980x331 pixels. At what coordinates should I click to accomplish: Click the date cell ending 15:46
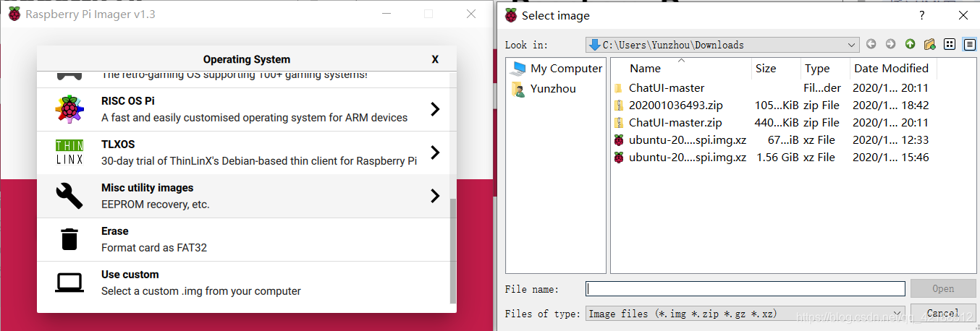pos(890,158)
